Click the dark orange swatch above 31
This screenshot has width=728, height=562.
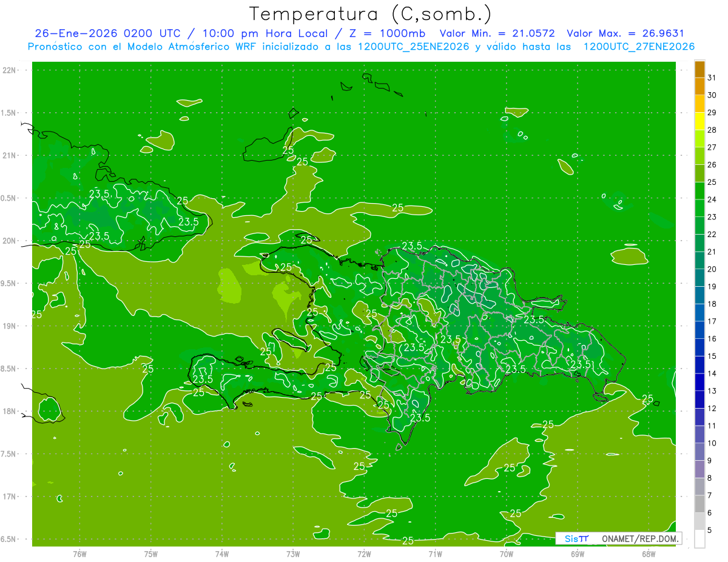coord(699,69)
